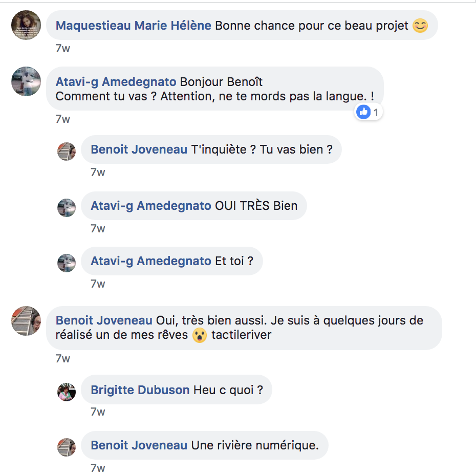The height and width of the screenshot is (475, 476).
Task: Open Atavi-g Amedegnato's avatar on Bonjour Benoît comment
Action: tap(26, 81)
